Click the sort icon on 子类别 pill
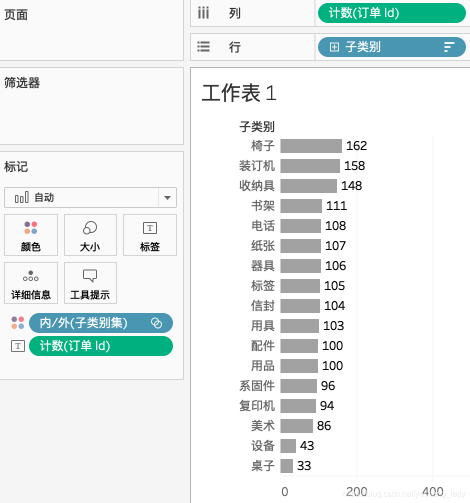 (x=449, y=47)
